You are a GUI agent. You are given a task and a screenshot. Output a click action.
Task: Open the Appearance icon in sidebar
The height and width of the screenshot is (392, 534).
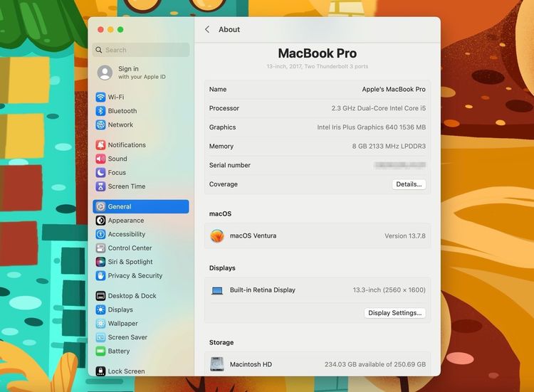pos(100,221)
